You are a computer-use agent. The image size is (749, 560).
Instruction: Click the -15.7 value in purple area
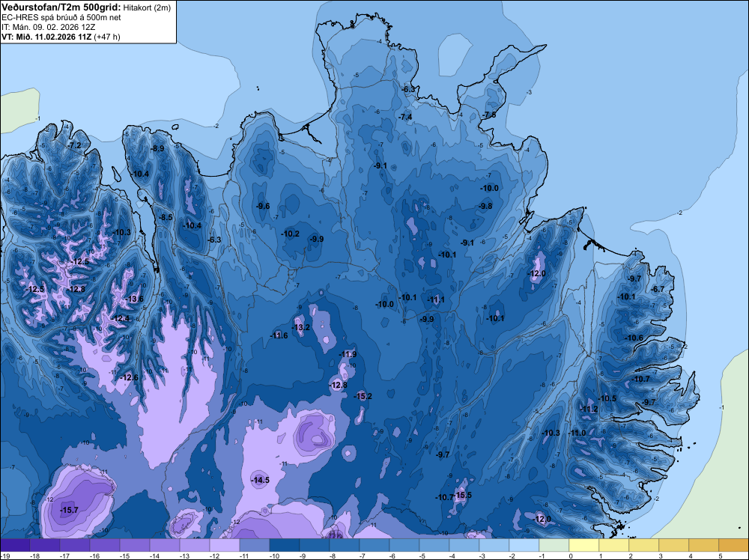[x=69, y=511]
